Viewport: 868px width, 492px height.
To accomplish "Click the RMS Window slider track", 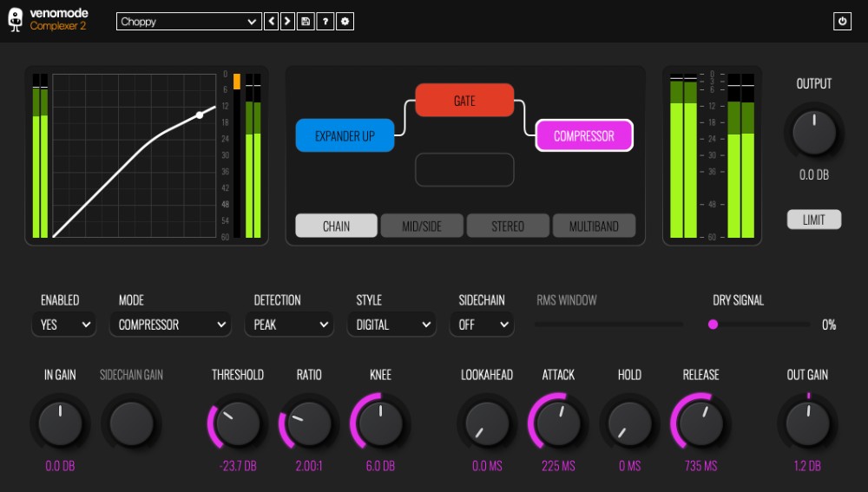I will coord(609,325).
